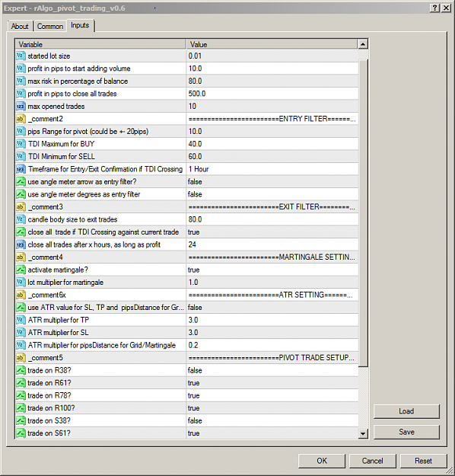Select the 'profit in pips to close all trades' label

(72, 94)
